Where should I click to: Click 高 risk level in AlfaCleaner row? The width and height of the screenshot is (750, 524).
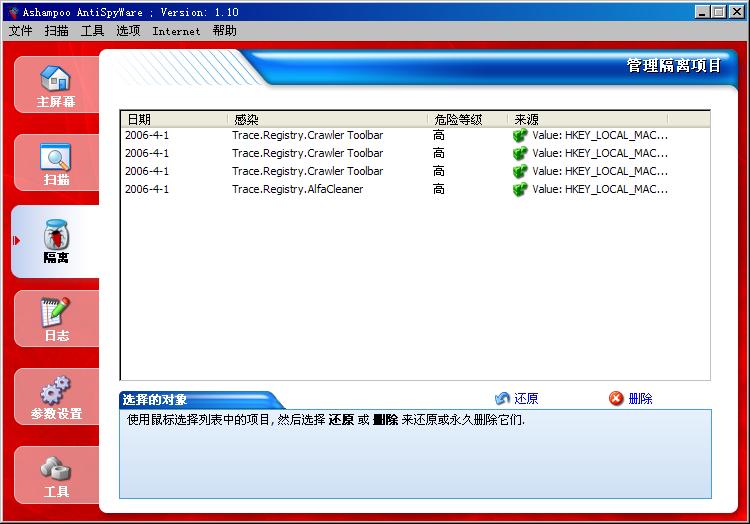[439, 189]
